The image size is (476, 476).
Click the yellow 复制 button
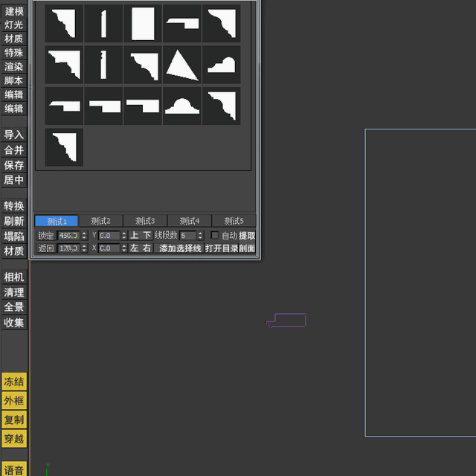[14, 419]
